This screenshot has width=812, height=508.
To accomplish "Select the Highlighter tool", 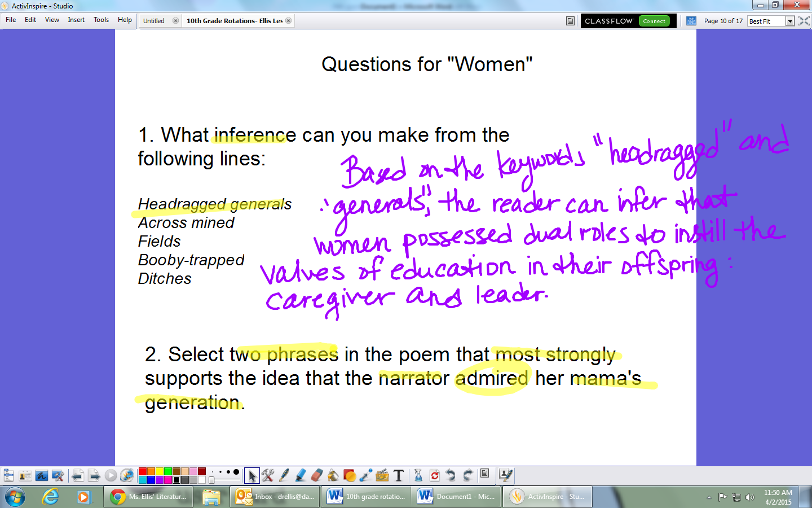I will pos(301,476).
